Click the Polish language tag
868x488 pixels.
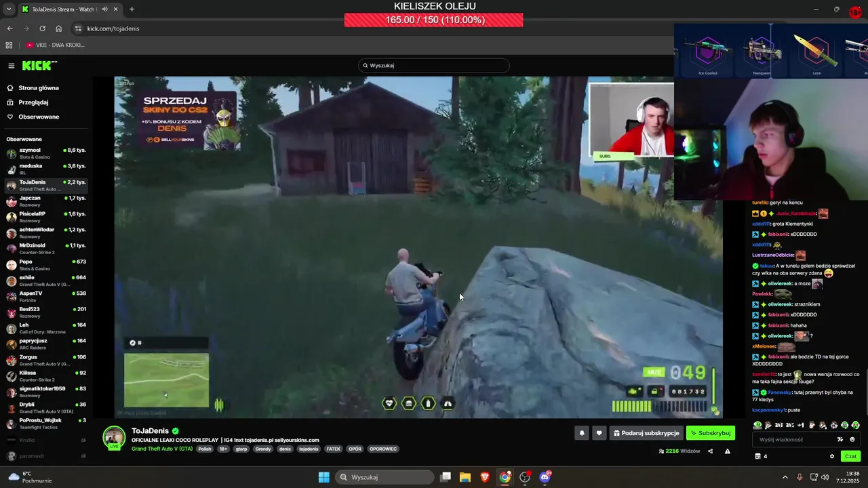coord(205,449)
